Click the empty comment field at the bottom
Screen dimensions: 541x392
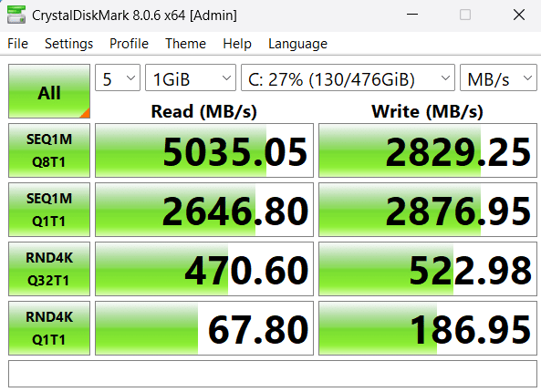coord(273,374)
